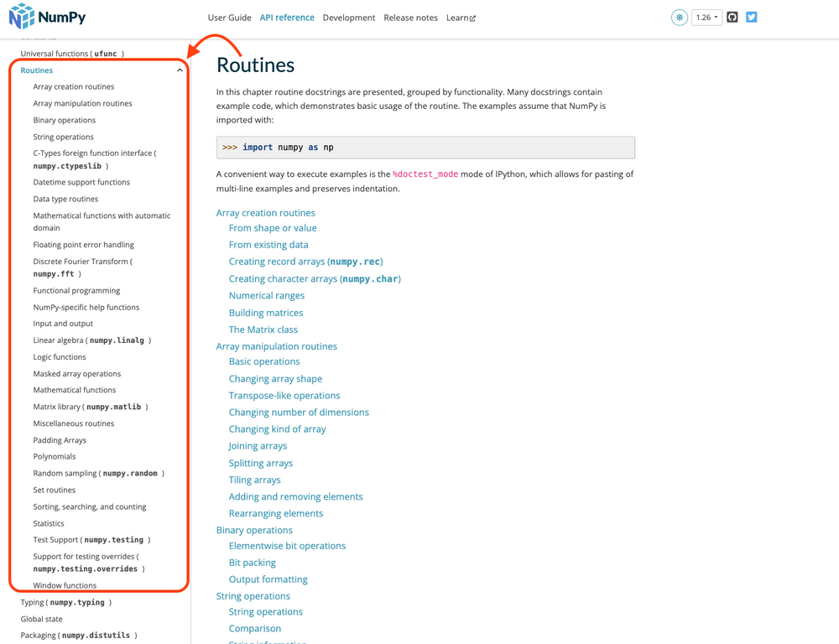Collapse the Routines sidebar section chevron
The height and width of the screenshot is (644, 839).
(179, 70)
